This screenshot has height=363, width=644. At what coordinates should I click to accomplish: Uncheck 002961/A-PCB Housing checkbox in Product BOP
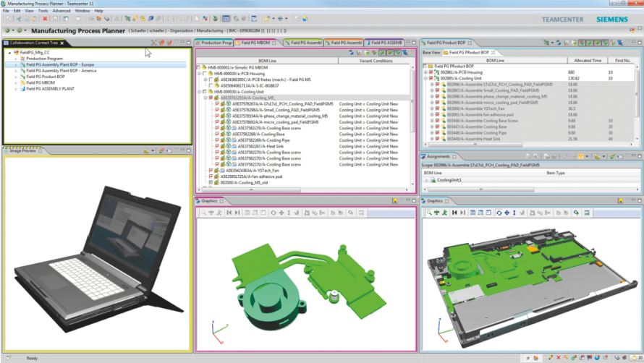point(431,72)
